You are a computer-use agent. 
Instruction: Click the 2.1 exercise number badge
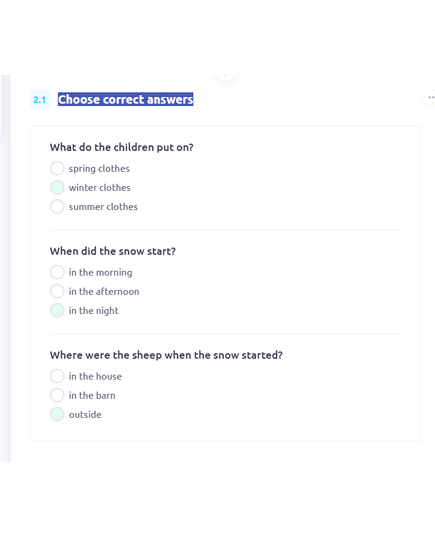tap(40, 100)
